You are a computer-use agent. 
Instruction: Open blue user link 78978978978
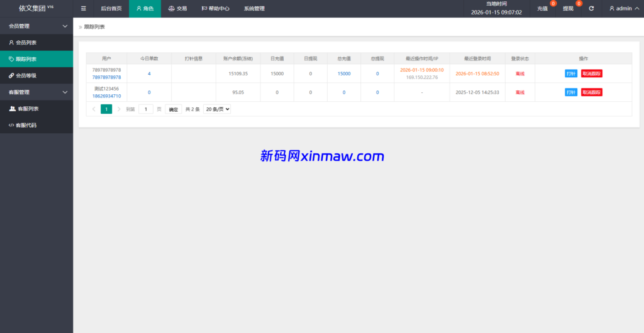tap(107, 77)
